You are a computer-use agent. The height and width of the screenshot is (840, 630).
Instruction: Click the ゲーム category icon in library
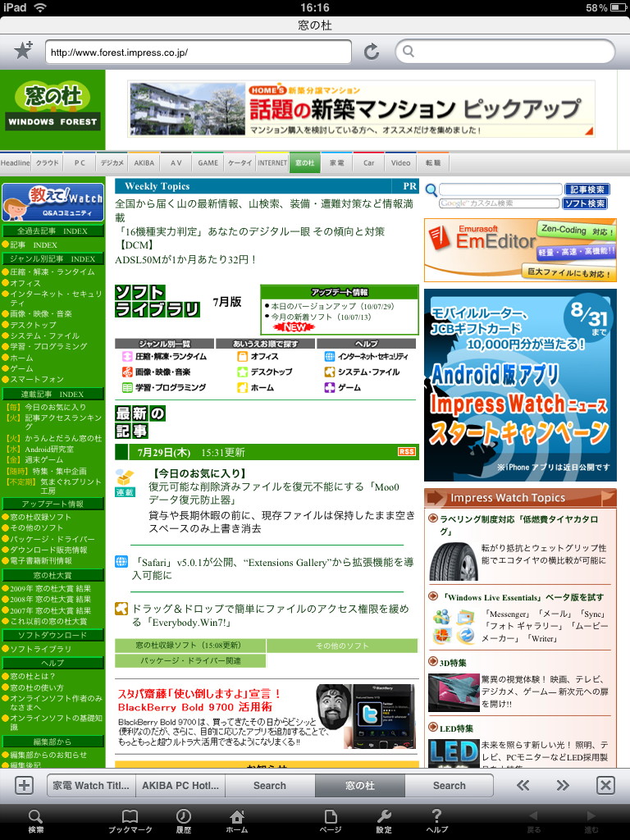[330, 387]
